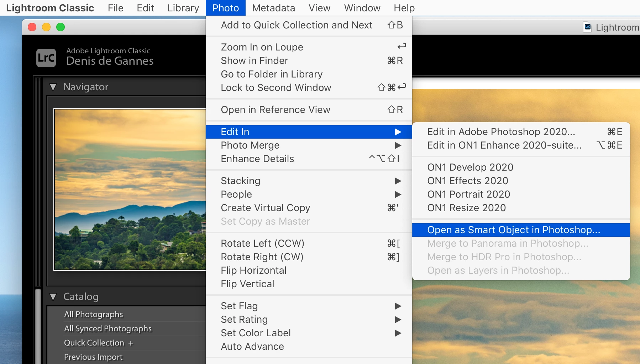Open the Edit In submenu

pos(309,132)
